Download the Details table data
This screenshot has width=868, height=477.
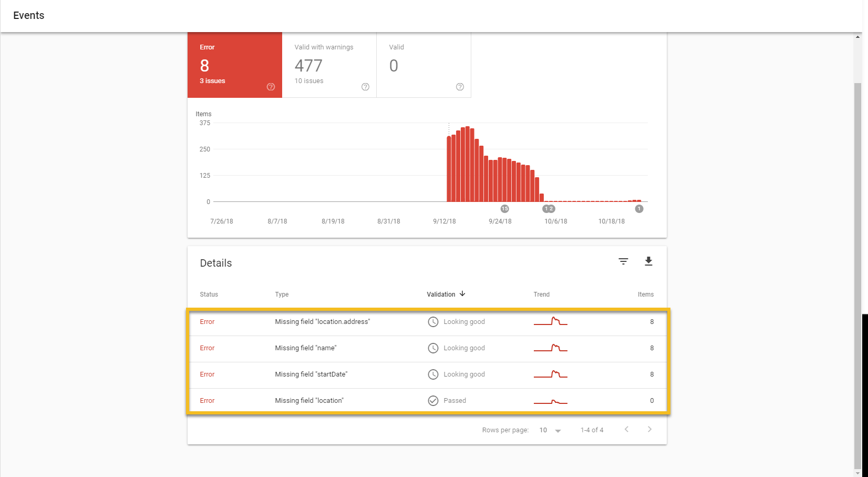tap(648, 261)
